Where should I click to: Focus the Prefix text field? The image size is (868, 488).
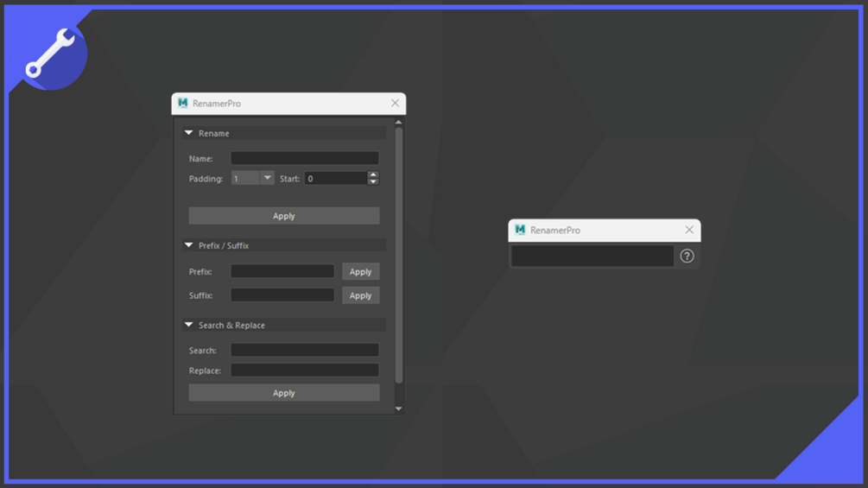[x=282, y=271]
